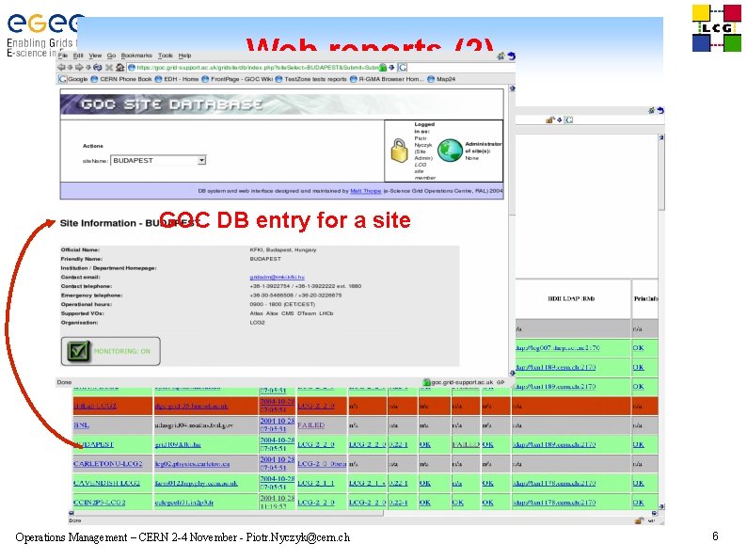This screenshot has height=560, width=747.
Task: Click the green lock icon in the URL bar
Action: tap(383, 67)
